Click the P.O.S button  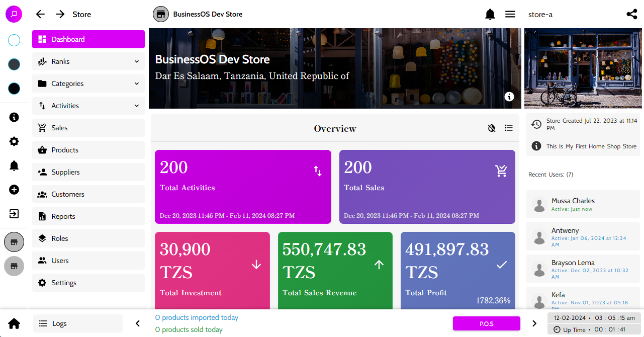tap(486, 323)
